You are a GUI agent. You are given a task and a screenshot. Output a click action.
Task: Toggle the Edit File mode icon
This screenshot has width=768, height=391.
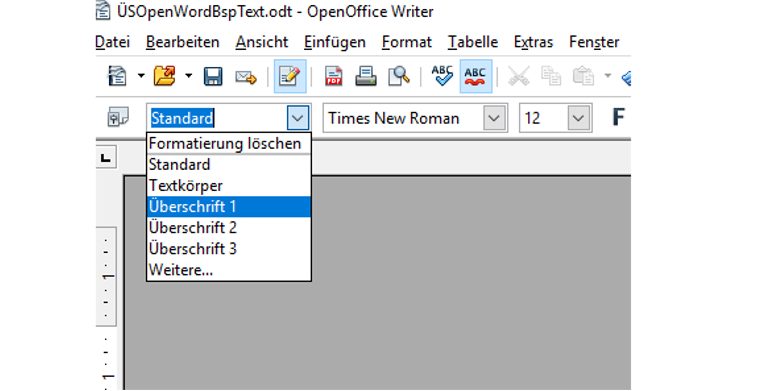click(x=290, y=76)
